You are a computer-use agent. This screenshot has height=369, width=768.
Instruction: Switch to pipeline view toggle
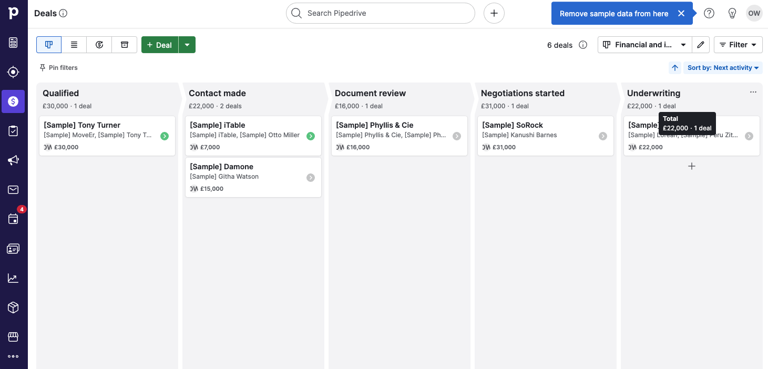point(49,45)
